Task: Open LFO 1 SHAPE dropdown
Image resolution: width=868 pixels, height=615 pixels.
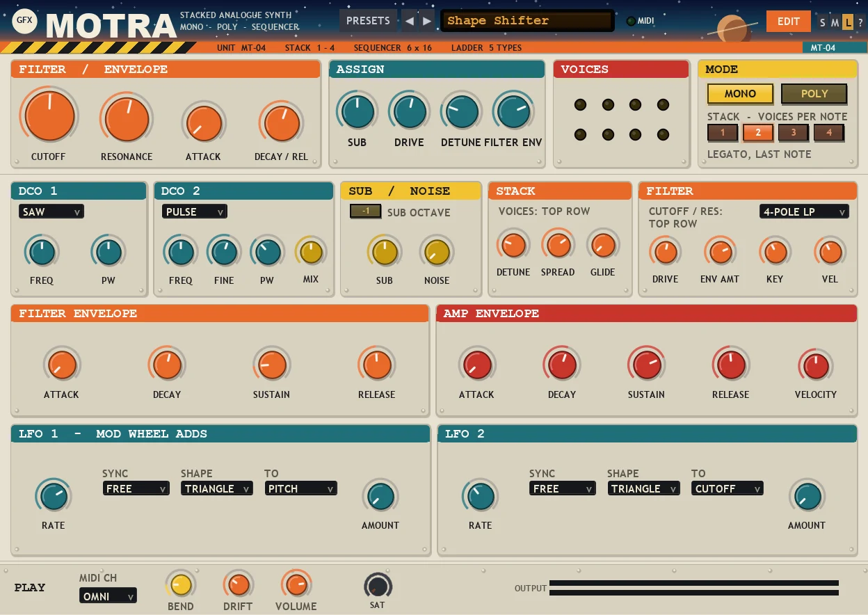Action: coord(217,488)
